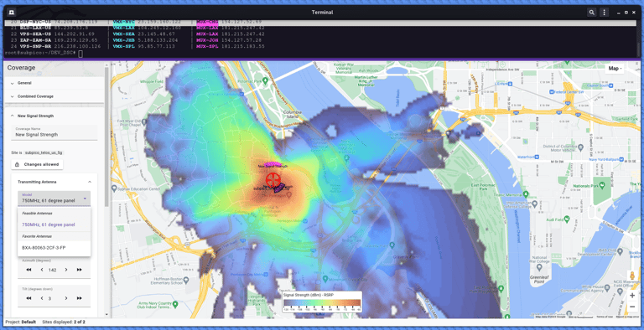Viewport: 644px width, 330px height.
Task: Increase azimuth by one step
Action: pyautogui.click(x=66, y=270)
